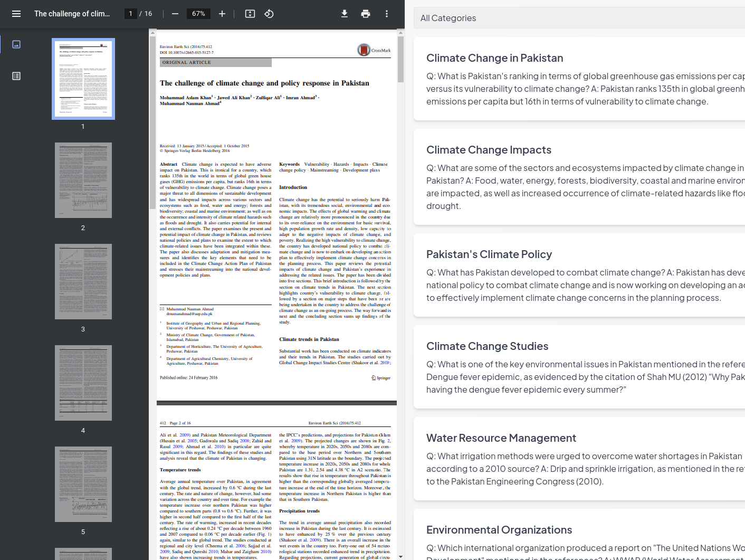Screen dimensions: 745x560
Task: Click the PDF vertical scrollbar thumb
Action: point(401,59)
